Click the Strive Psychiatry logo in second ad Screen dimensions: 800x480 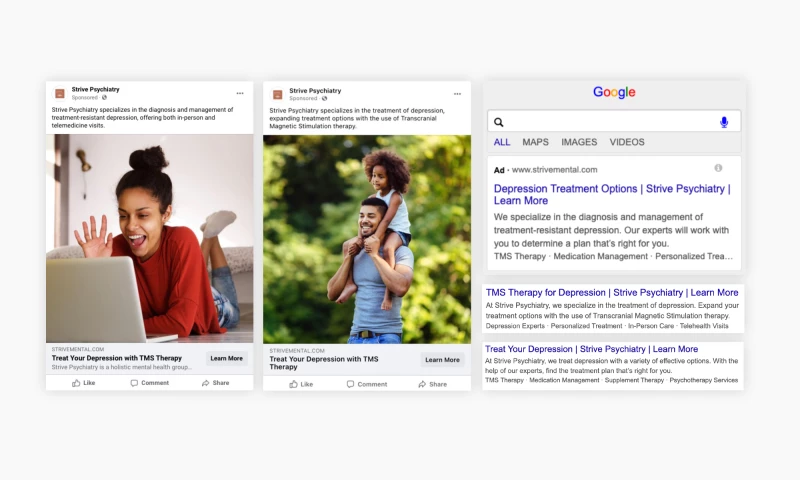tap(277, 94)
